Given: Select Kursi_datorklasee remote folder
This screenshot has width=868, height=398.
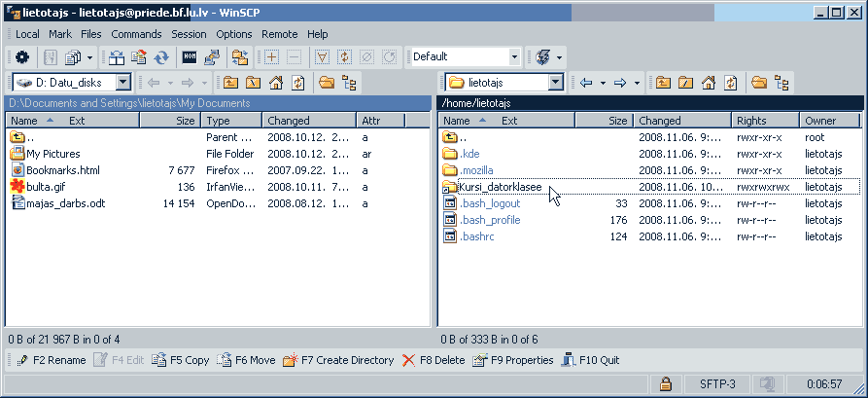Looking at the screenshot, I should [500, 187].
